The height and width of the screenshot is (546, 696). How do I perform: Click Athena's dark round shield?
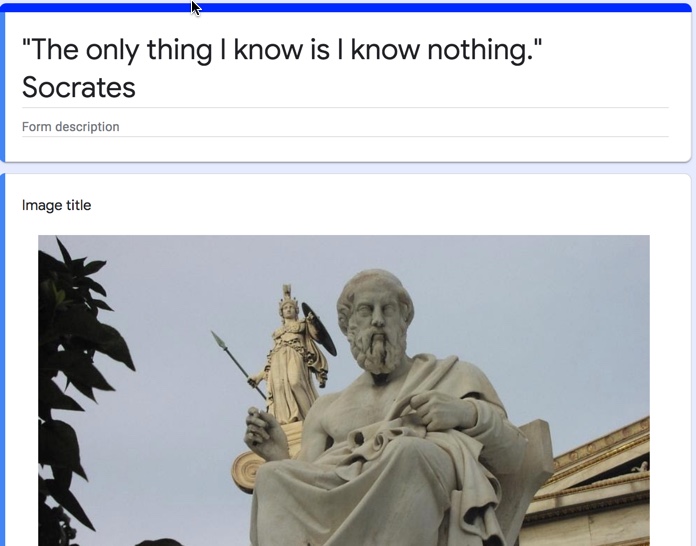click(x=319, y=328)
